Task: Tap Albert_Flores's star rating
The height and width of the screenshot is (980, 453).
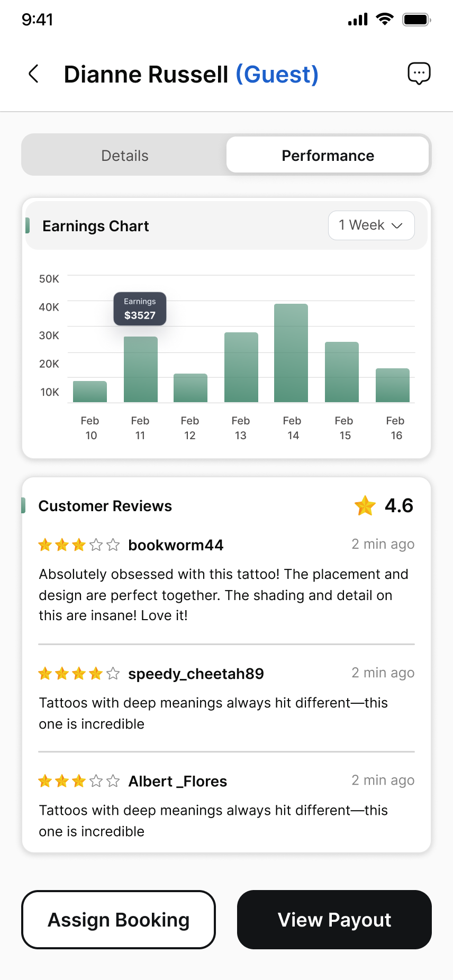Action: pyautogui.click(x=79, y=781)
